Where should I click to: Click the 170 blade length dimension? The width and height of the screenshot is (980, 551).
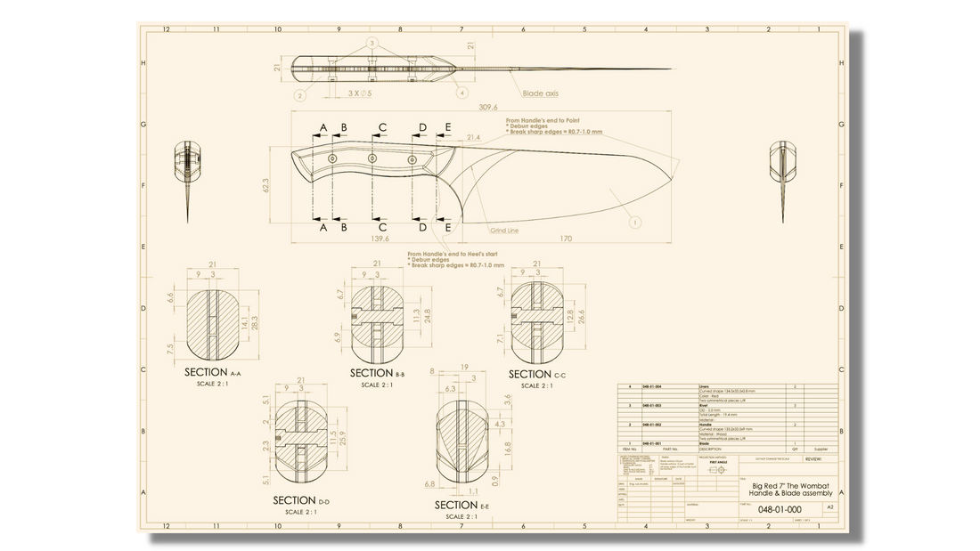click(566, 239)
